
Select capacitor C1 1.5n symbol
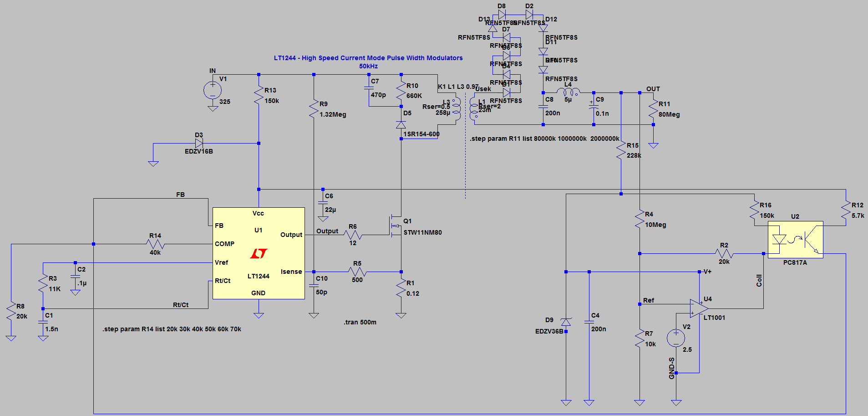point(43,322)
